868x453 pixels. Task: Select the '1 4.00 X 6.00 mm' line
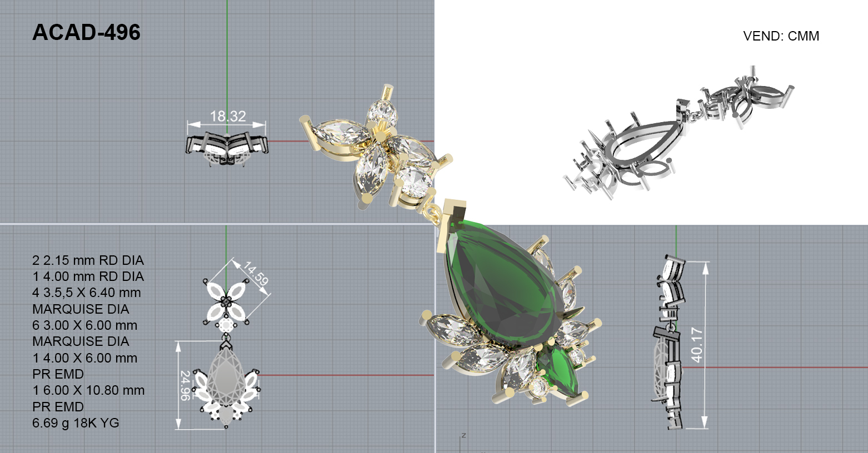pyautogui.click(x=84, y=358)
